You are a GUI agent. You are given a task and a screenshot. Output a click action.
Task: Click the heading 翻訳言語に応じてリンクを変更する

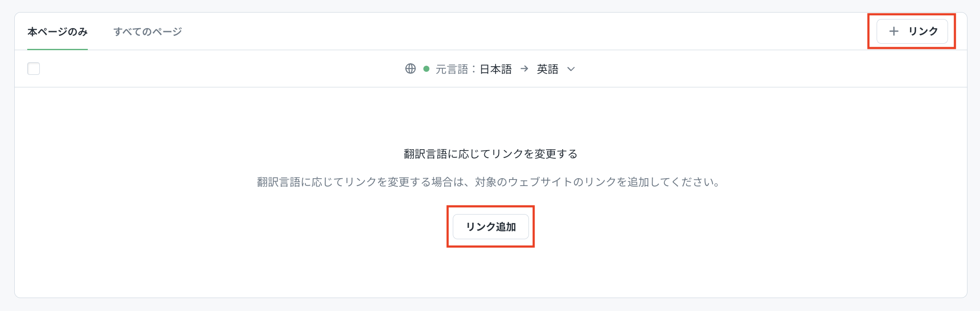[x=490, y=154]
